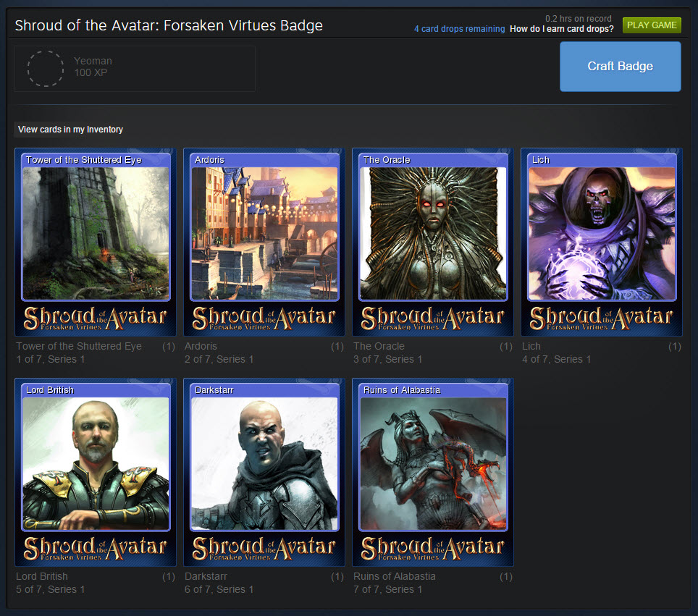698x616 pixels.
Task: Open the '4 card drops remaining' link
Action: 459,29
